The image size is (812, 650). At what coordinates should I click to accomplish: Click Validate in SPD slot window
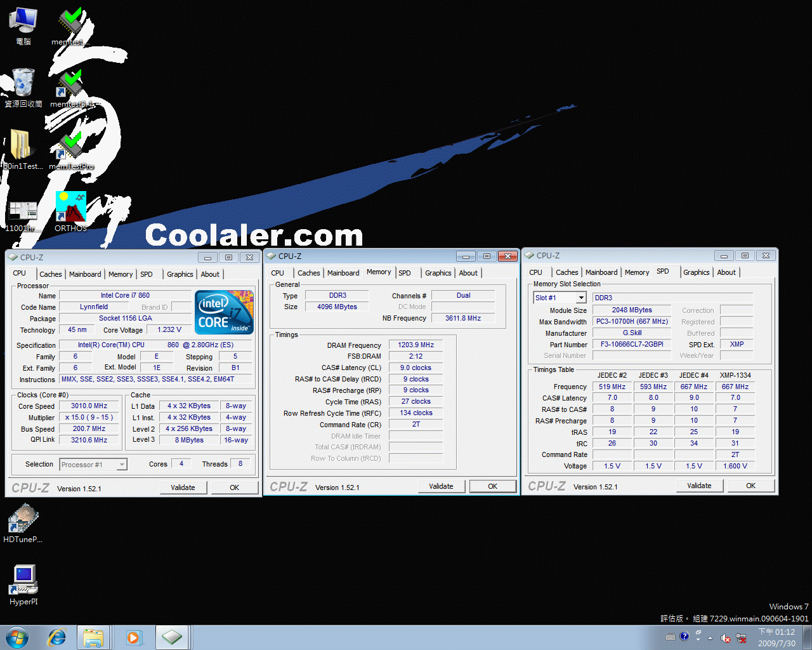pos(699,486)
